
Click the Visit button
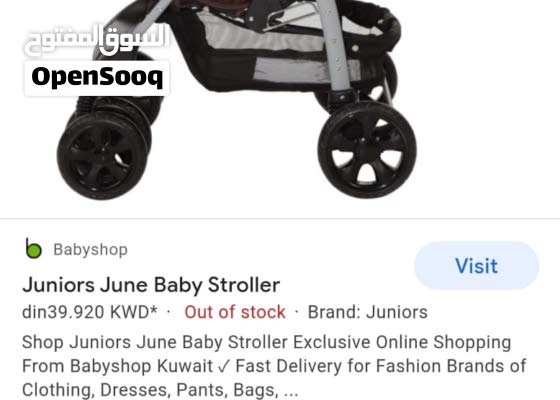click(476, 265)
